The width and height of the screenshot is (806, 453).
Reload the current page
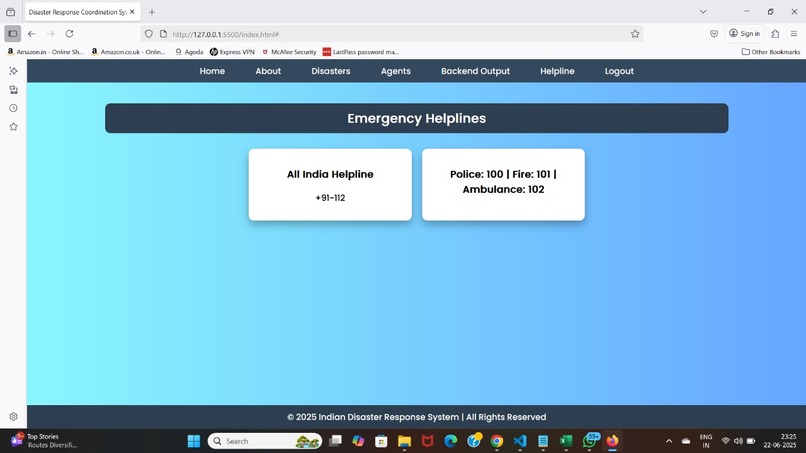pos(69,34)
